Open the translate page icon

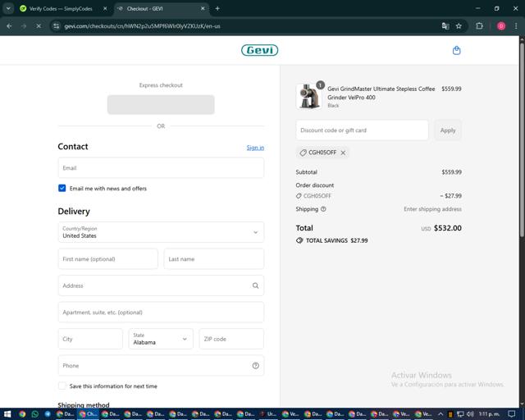click(445, 25)
